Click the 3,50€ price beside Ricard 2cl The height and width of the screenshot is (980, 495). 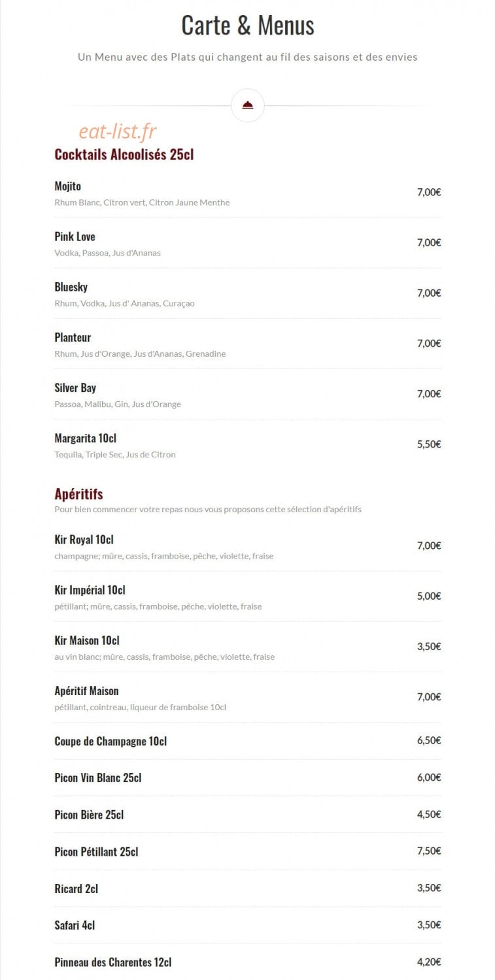coord(429,888)
